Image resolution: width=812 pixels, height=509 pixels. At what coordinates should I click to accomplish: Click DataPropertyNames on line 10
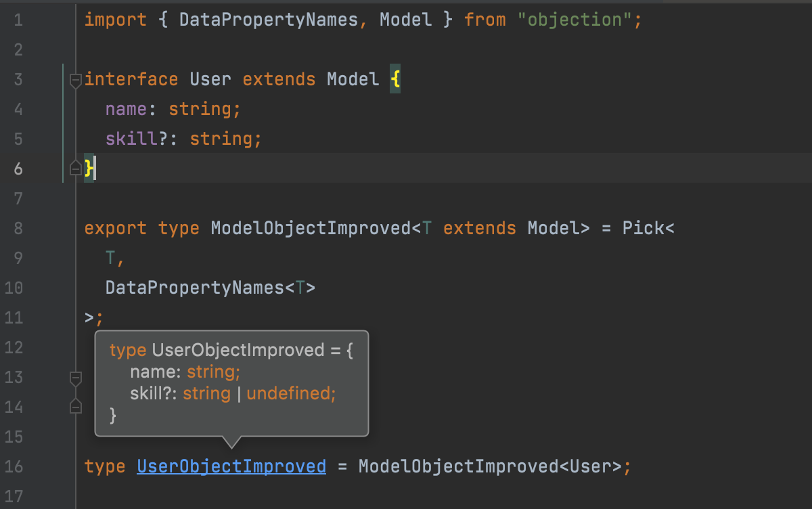(194, 288)
